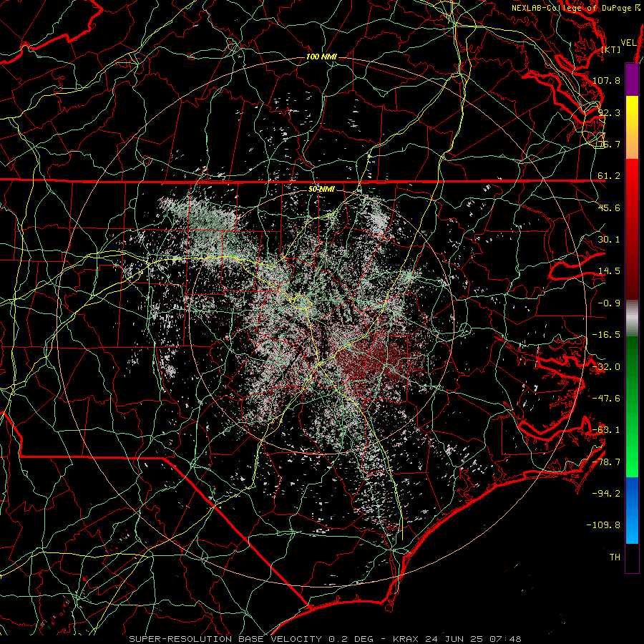Click the "[KT]" units label
This screenshot has height=644, width=644.
pyautogui.click(x=611, y=49)
